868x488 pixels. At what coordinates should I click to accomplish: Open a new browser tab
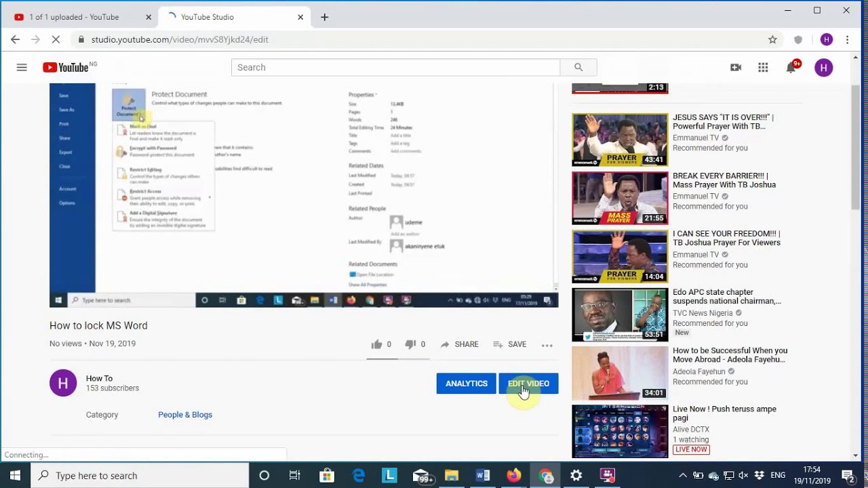(x=324, y=17)
